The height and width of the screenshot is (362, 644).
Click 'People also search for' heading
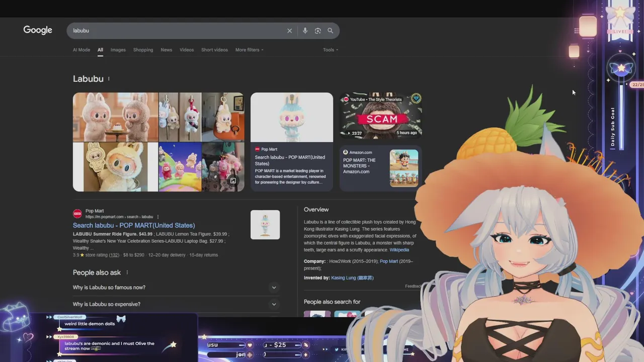coord(332,302)
